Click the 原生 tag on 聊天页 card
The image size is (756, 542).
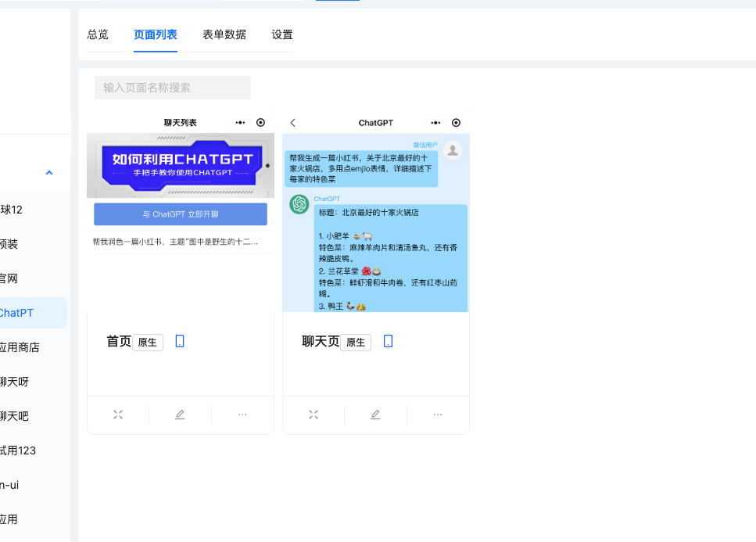coord(356,343)
